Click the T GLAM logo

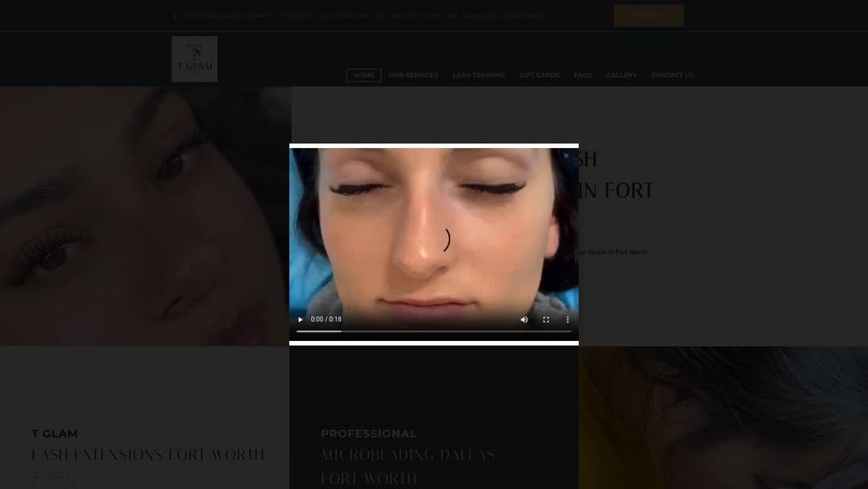tap(194, 58)
